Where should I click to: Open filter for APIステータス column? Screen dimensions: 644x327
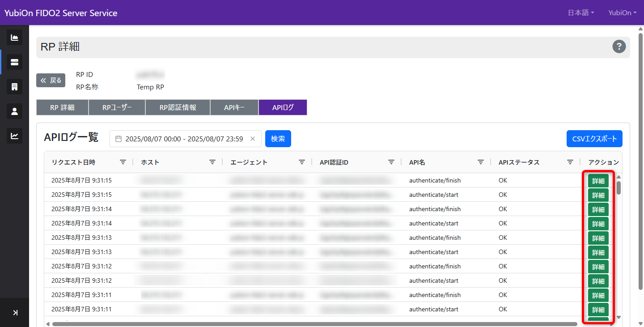pyautogui.click(x=570, y=162)
